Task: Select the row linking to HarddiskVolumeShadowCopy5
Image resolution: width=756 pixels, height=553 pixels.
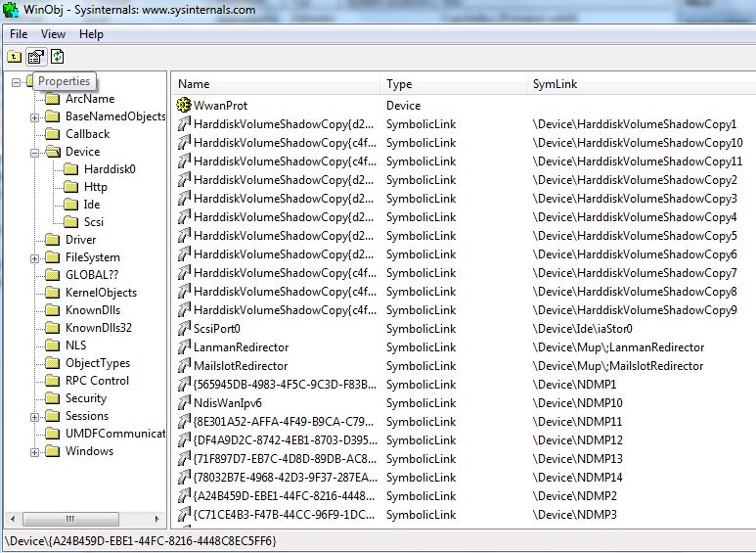Action: tap(465, 236)
